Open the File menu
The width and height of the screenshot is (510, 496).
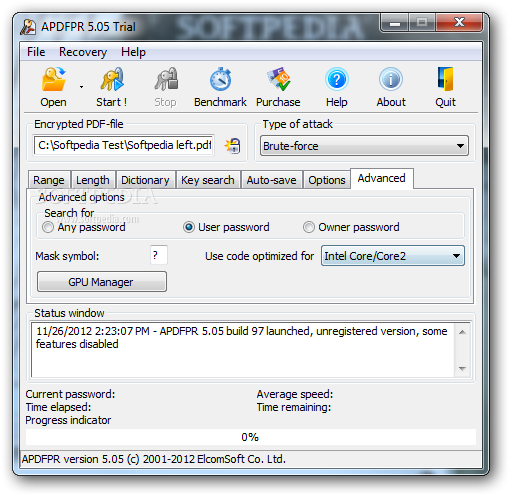[x=36, y=52]
